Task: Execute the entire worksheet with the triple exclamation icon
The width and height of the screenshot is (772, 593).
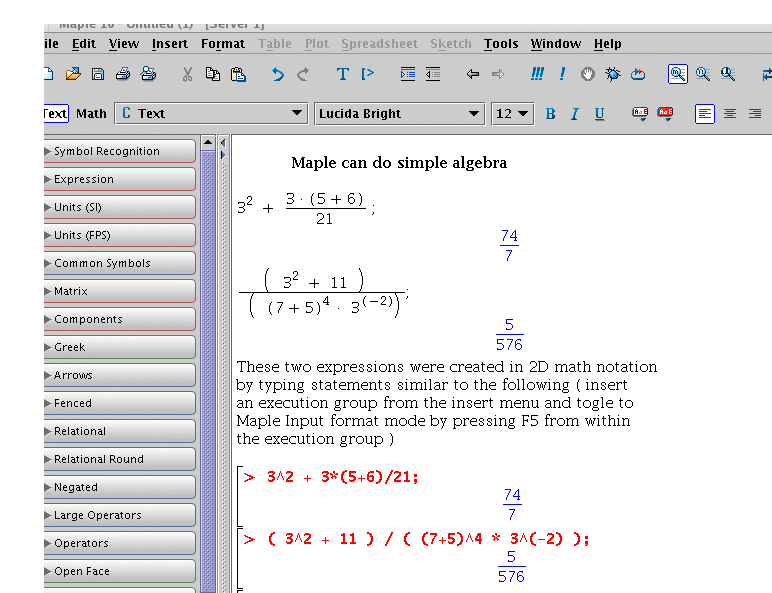Action: point(537,74)
